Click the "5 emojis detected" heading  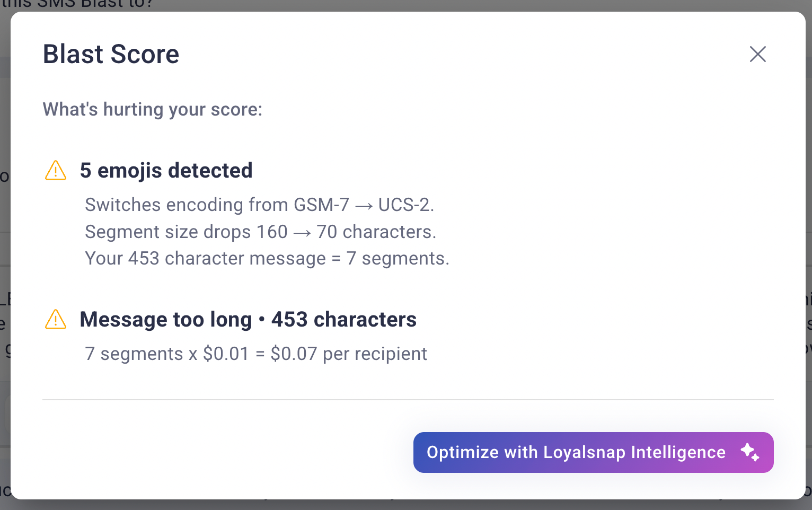tap(166, 171)
